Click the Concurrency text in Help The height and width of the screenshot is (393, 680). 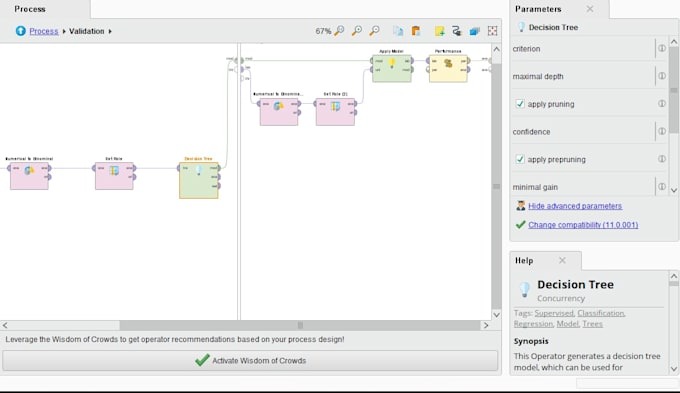pos(561,298)
